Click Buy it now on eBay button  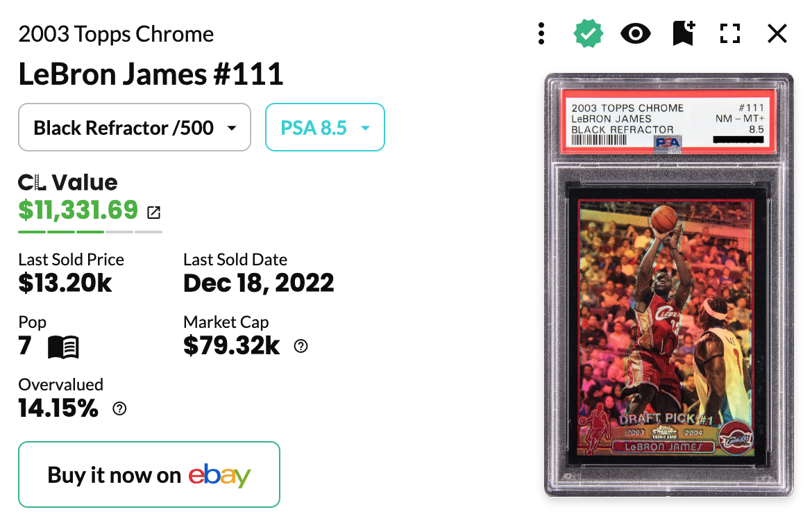(x=149, y=474)
